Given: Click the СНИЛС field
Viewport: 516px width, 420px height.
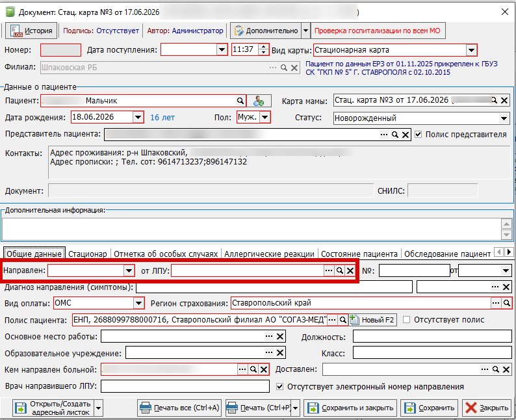Looking at the screenshot, I should (443, 190).
